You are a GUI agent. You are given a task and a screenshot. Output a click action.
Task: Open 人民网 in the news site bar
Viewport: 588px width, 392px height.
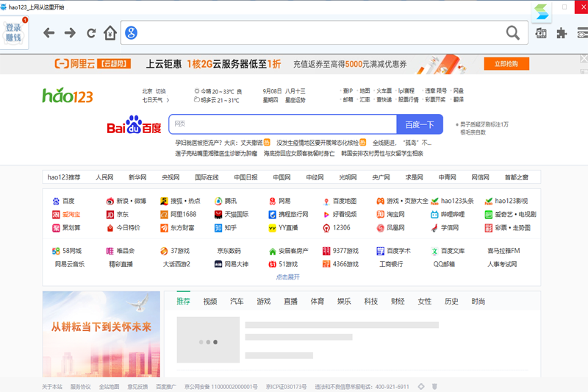coord(104,177)
